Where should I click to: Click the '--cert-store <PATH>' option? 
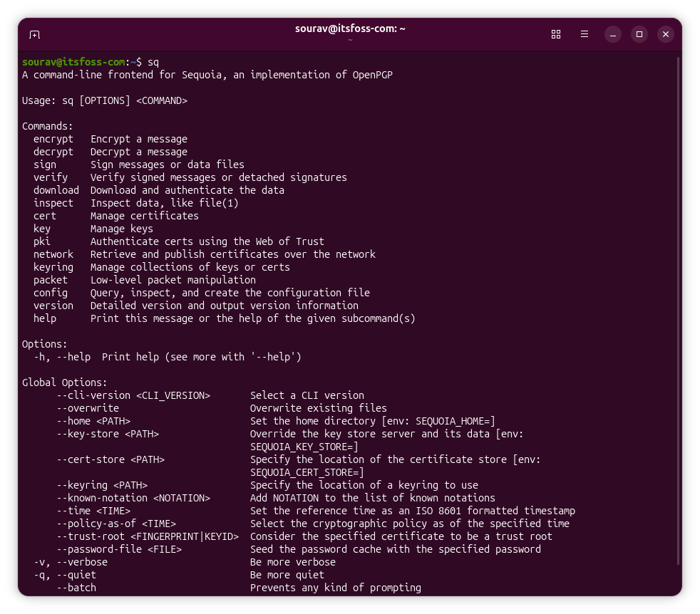click(x=110, y=459)
